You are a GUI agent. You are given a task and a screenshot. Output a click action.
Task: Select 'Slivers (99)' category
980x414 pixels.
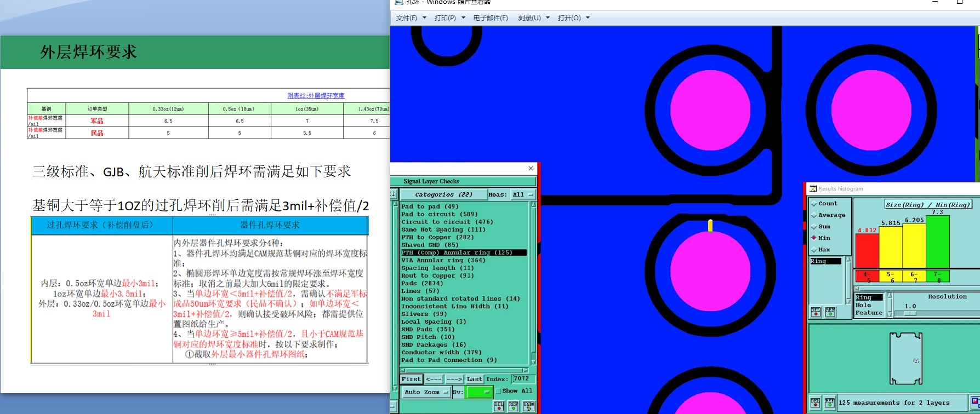pyautogui.click(x=424, y=314)
